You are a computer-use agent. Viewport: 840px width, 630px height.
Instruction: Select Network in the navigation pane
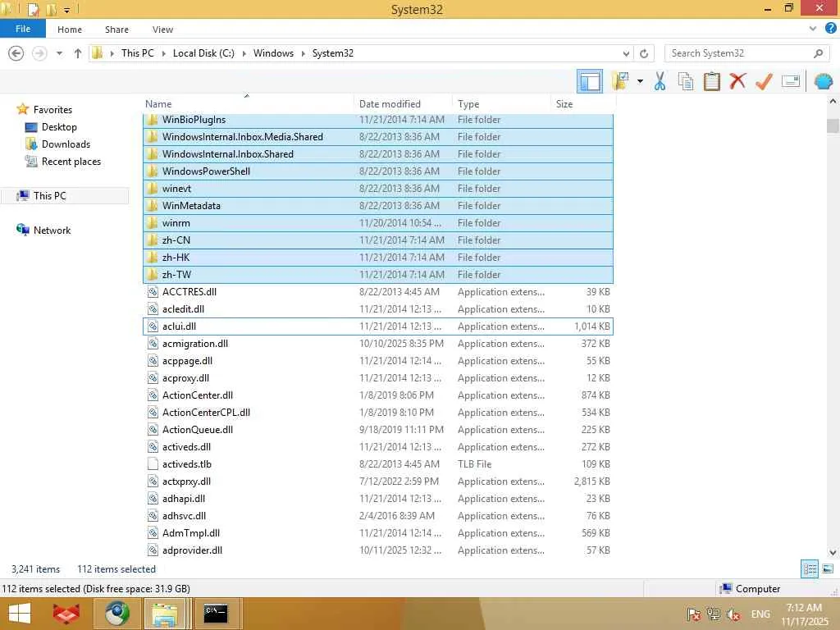52,230
